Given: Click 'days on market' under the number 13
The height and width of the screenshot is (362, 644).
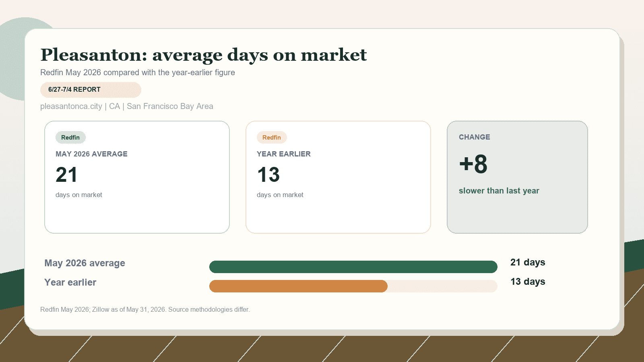Looking at the screenshot, I should tap(280, 195).
